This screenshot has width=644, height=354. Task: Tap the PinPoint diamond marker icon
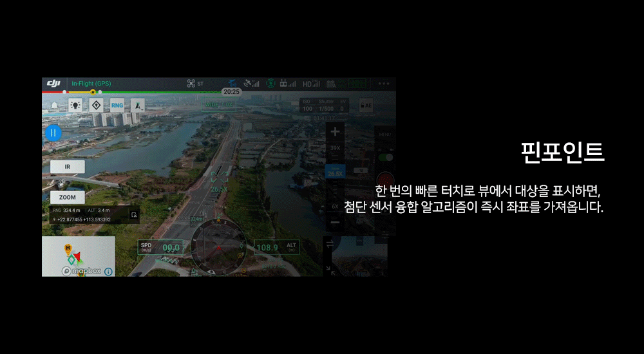click(96, 106)
